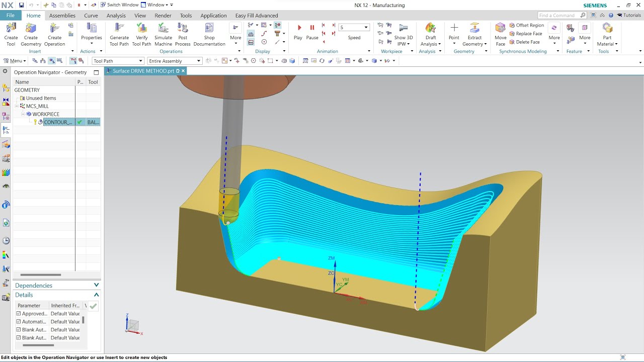Viewport: 644px width, 362px height.
Task: Open Part Material tool
Action: (607, 34)
